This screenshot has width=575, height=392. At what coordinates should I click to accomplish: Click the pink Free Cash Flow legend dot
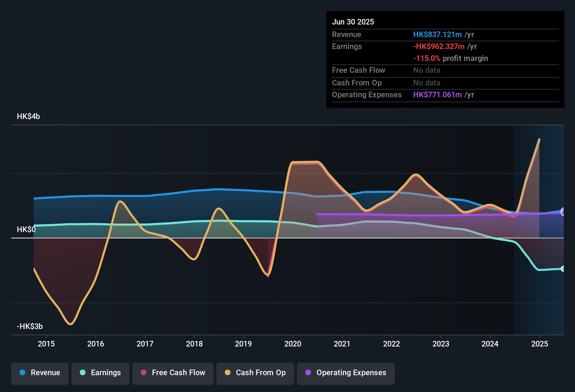click(x=144, y=372)
